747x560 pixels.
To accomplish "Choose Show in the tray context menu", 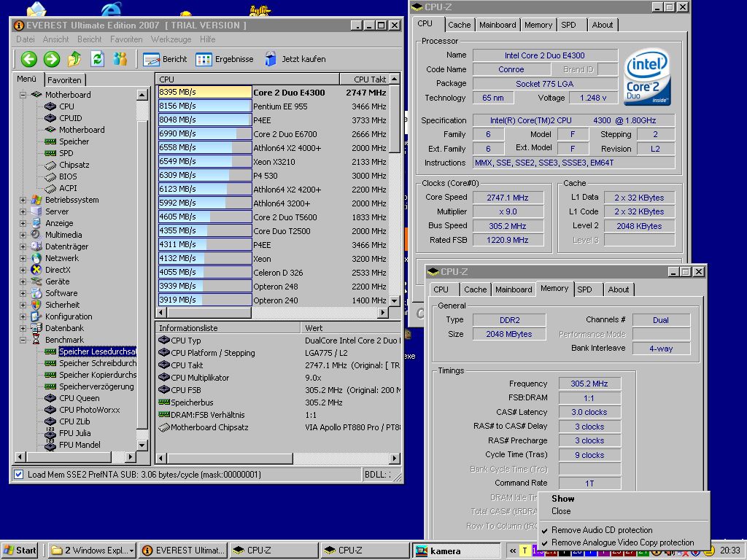I will tap(562, 499).
